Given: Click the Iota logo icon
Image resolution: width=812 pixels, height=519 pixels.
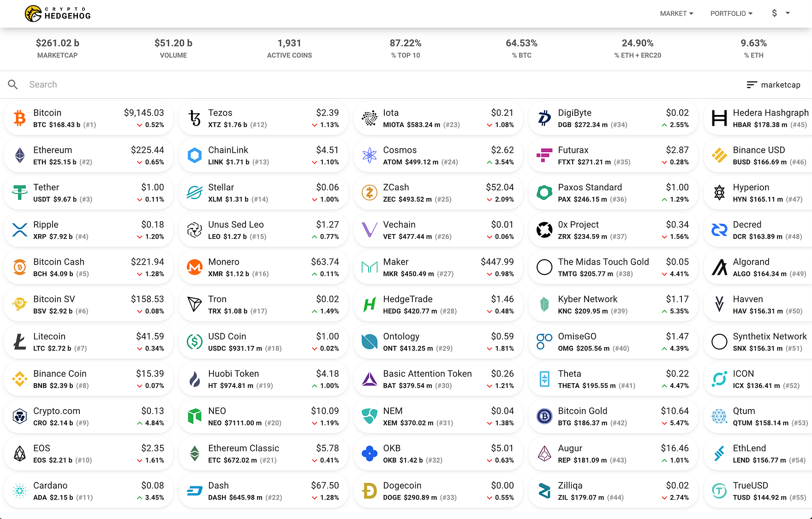Looking at the screenshot, I should click(x=370, y=118).
